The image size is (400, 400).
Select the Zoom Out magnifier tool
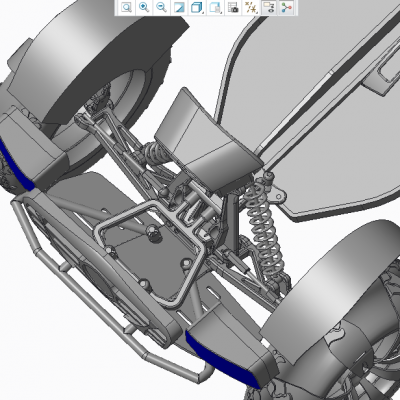point(162,7)
